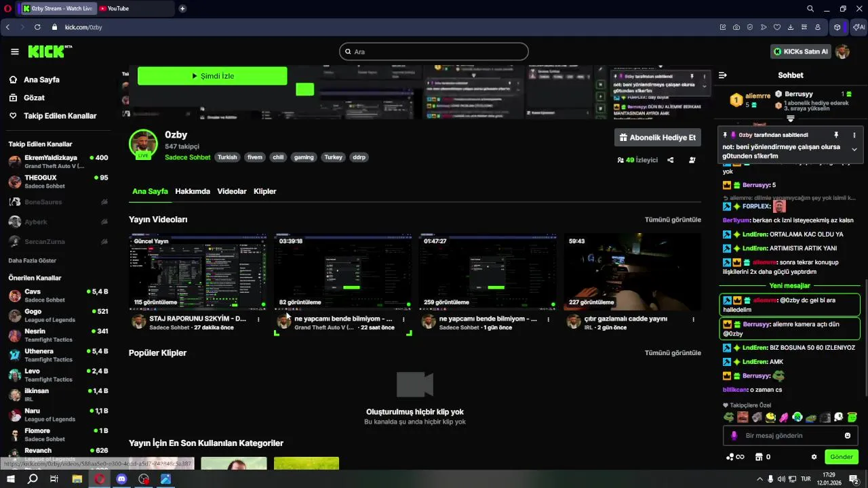This screenshot has height=488, width=868.
Task: Click Opera tab search magnifier
Action: [810, 9]
